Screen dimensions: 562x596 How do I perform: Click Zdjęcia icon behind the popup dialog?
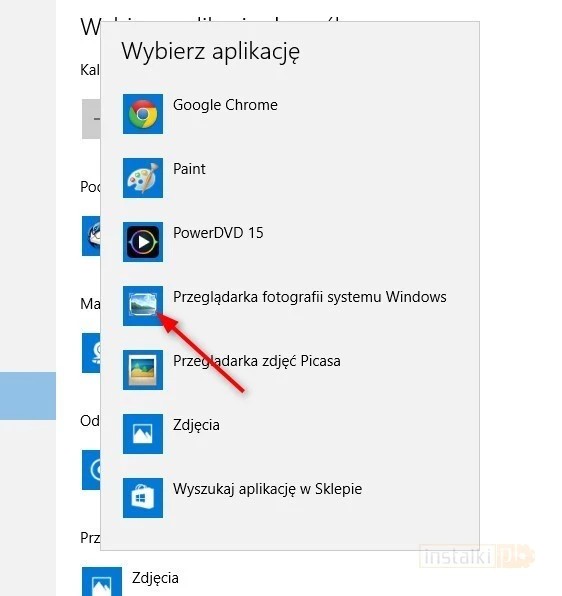pos(102,582)
